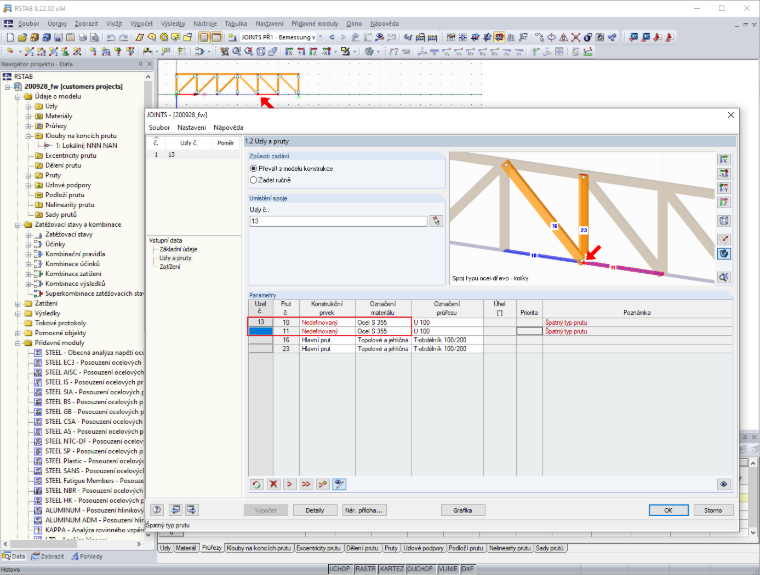Click the Redo arrow icon
760x575 pixels.
pos(124,37)
